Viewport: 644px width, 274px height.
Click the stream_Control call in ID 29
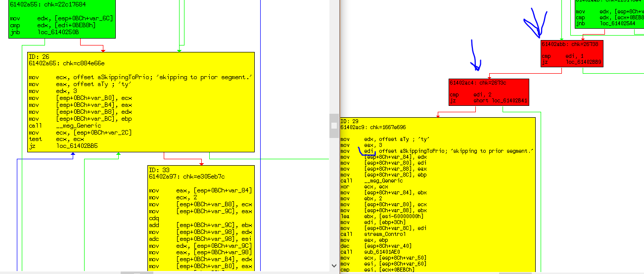(383, 234)
